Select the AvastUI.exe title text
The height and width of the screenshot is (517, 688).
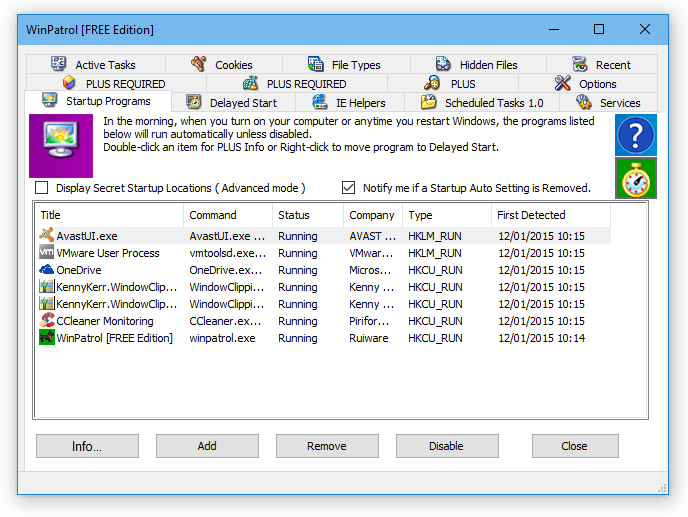coord(87,236)
